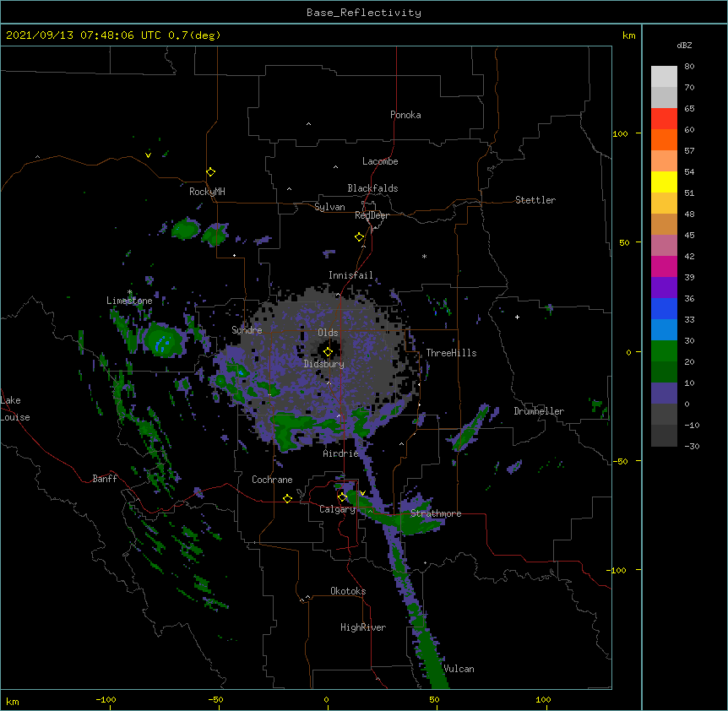Screen dimensions: 728x711
Task: Click the yellow diamond marker above RockyMH
Action: [211, 172]
